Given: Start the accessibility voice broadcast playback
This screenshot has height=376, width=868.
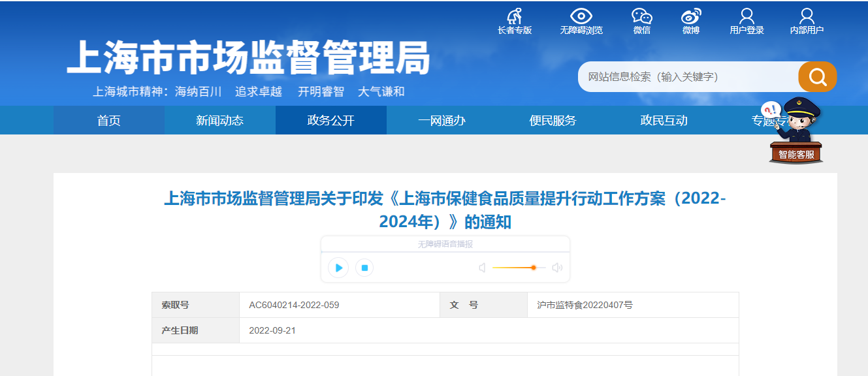Looking at the screenshot, I should point(338,268).
